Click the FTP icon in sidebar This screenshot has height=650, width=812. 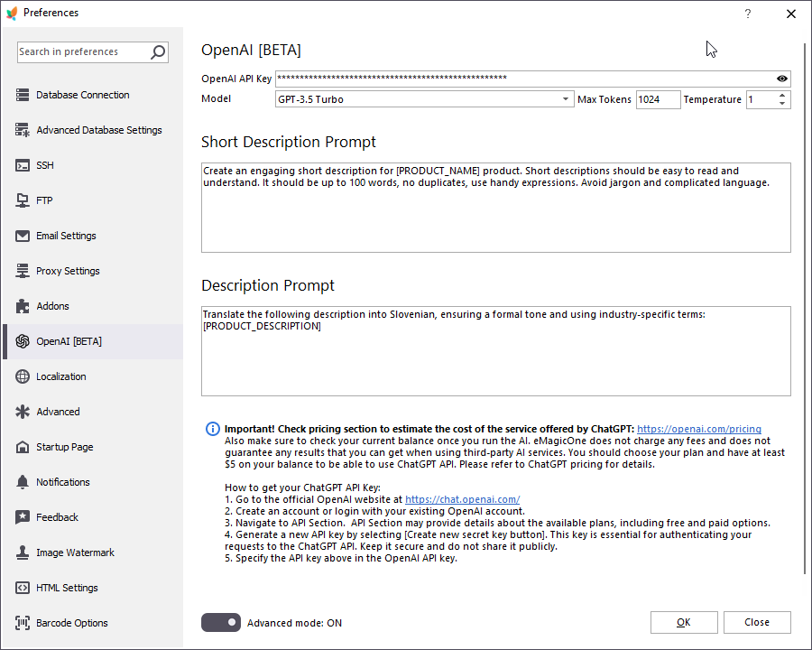(x=23, y=200)
